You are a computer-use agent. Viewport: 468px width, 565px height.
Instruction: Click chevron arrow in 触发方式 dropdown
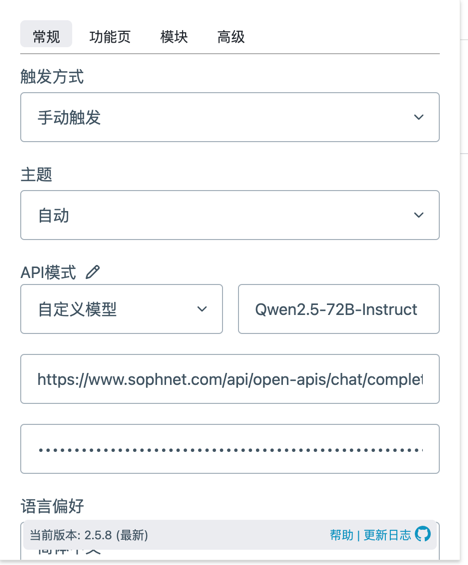pyautogui.click(x=418, y=117)
